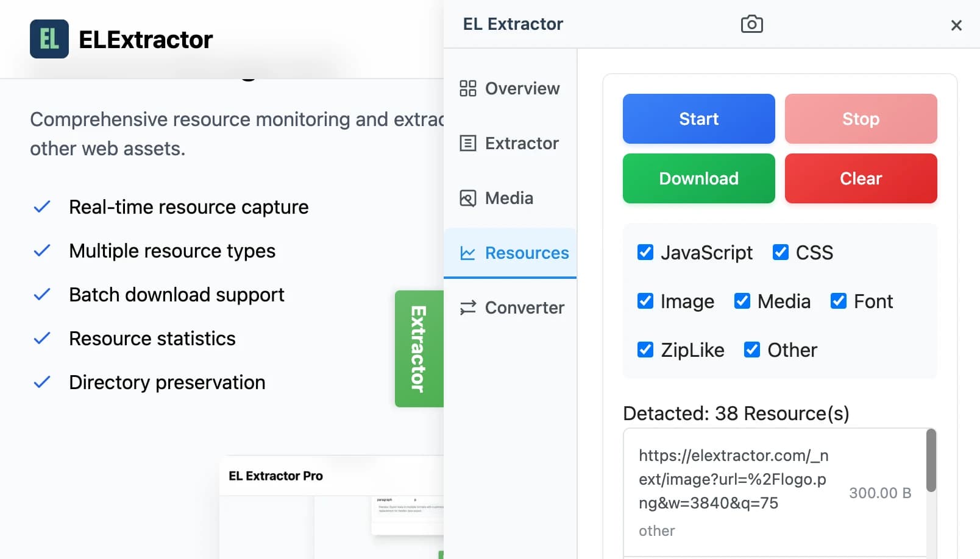This screenshot has height=559, width=980.
Task: Go to the Media tab
Action: click(510, 198)
